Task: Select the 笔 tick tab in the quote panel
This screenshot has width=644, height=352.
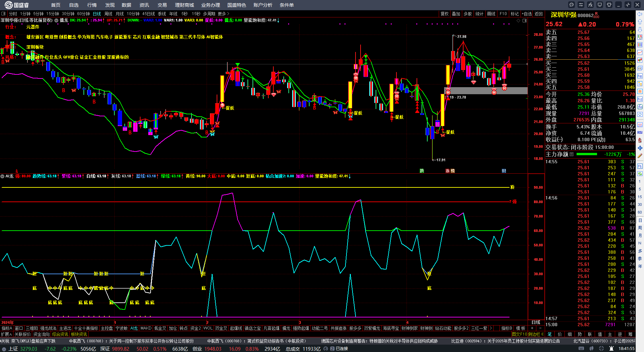Action: (x=549, y=334)
